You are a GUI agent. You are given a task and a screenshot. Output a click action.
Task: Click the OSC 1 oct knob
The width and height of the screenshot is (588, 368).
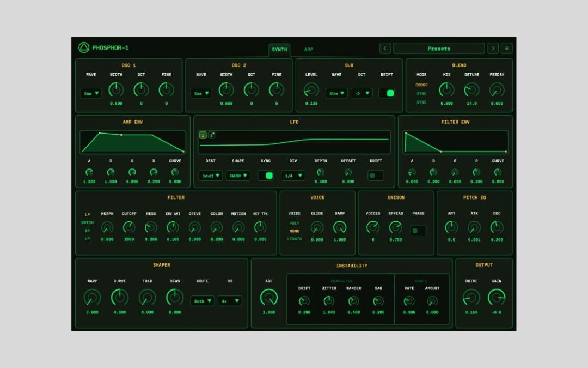tap(141, 90)
